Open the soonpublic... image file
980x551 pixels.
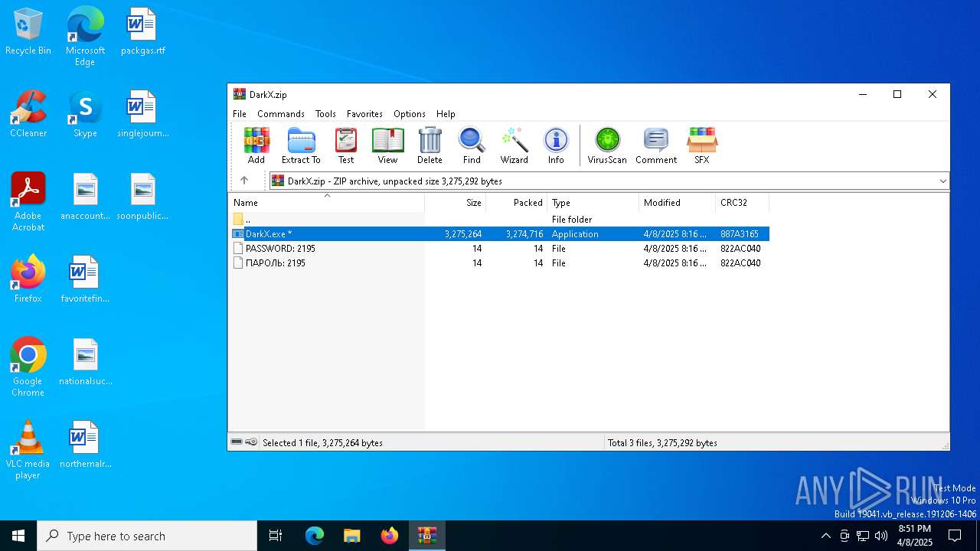click(142, 197)
